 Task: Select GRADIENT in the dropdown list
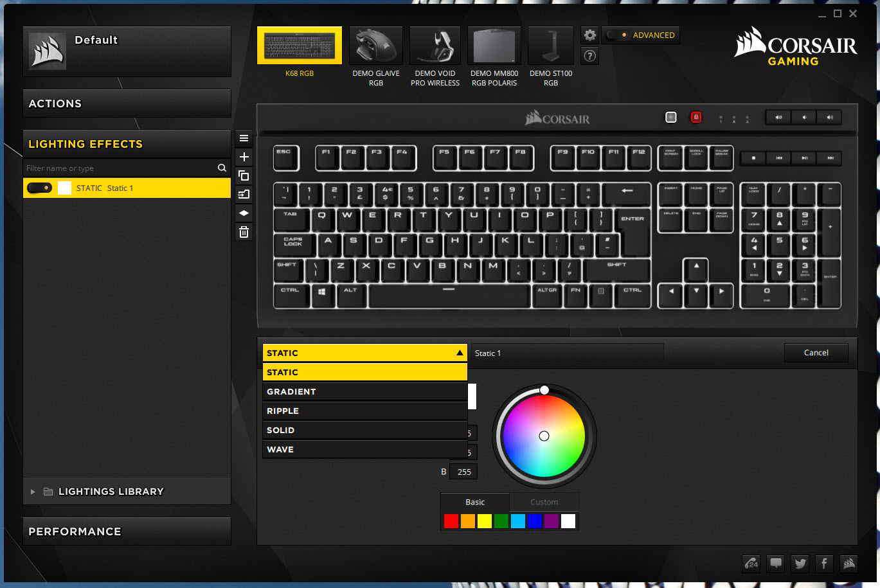[x=364, y=391]
